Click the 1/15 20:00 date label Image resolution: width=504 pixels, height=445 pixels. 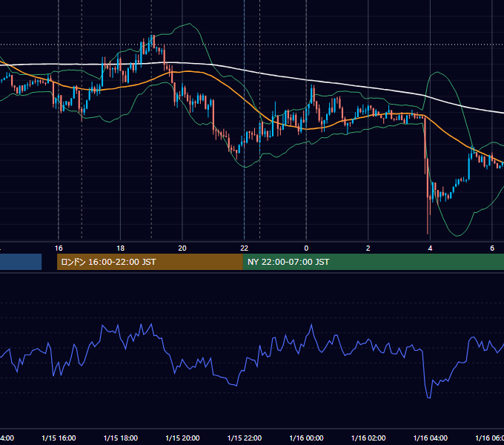[x=182, y=438]
